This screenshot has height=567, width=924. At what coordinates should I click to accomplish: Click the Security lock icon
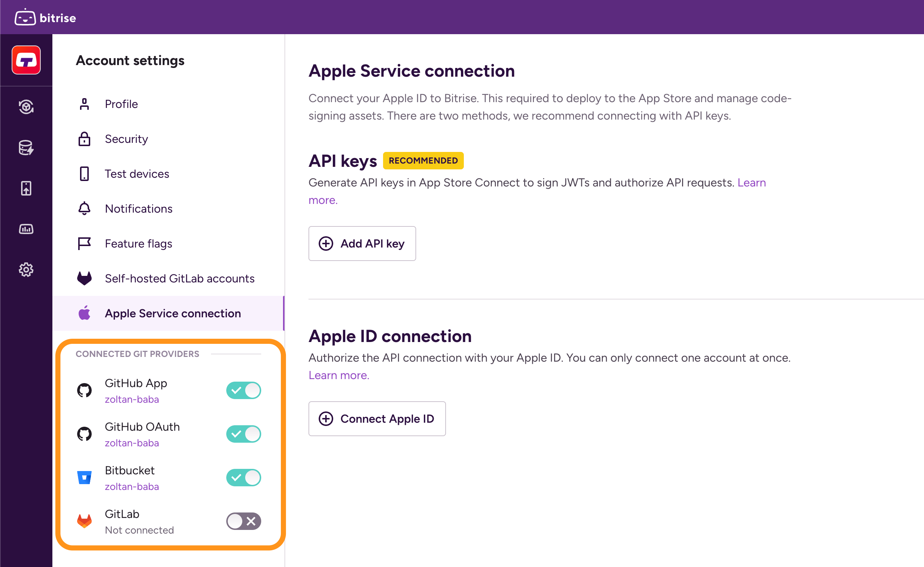point(84,139)
